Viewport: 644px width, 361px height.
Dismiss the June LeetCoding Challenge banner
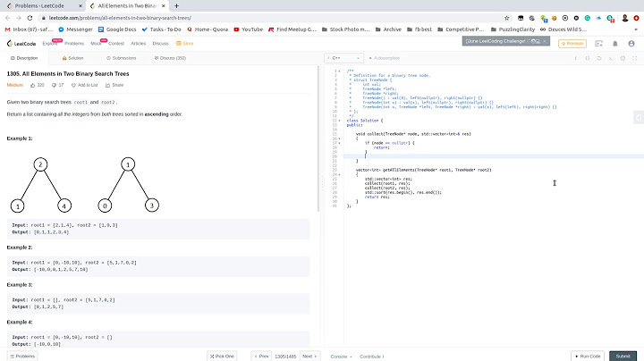(545, 41)
